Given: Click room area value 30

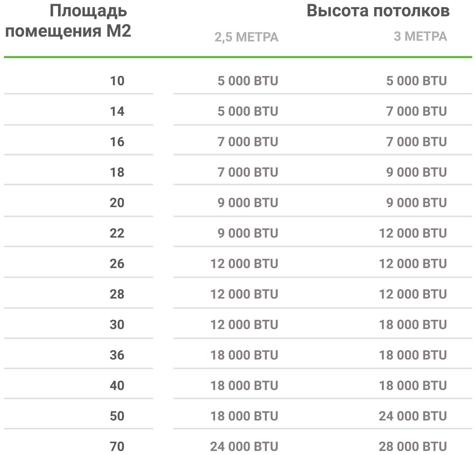Looking at the screenshot, I should pos(117,325).
